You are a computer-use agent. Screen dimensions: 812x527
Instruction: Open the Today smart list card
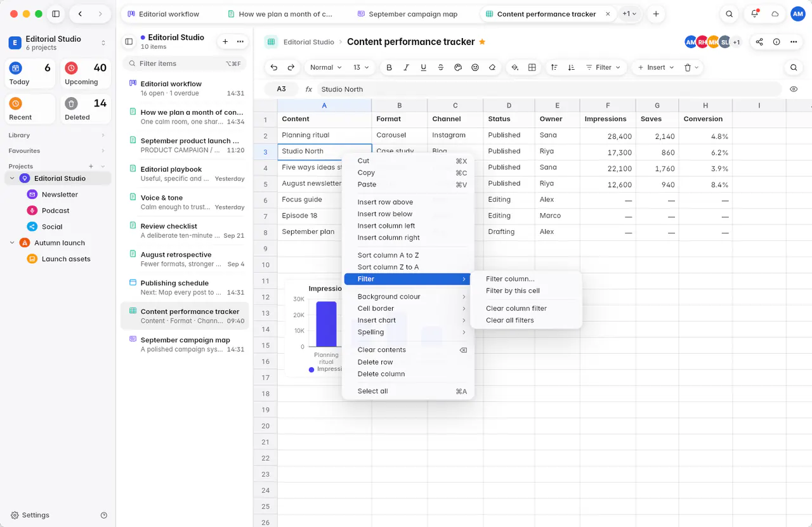(30, 74)
